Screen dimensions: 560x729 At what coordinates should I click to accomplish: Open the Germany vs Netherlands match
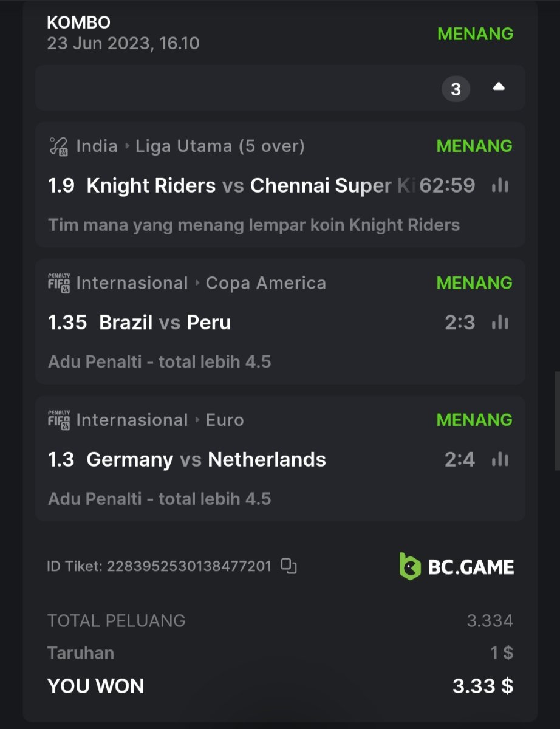[206, 460]
